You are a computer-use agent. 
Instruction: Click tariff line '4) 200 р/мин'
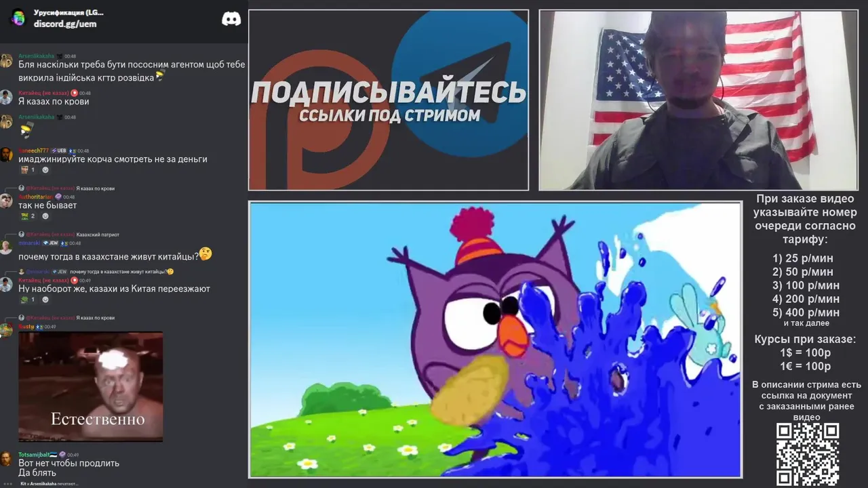click(x=806, y=299)
